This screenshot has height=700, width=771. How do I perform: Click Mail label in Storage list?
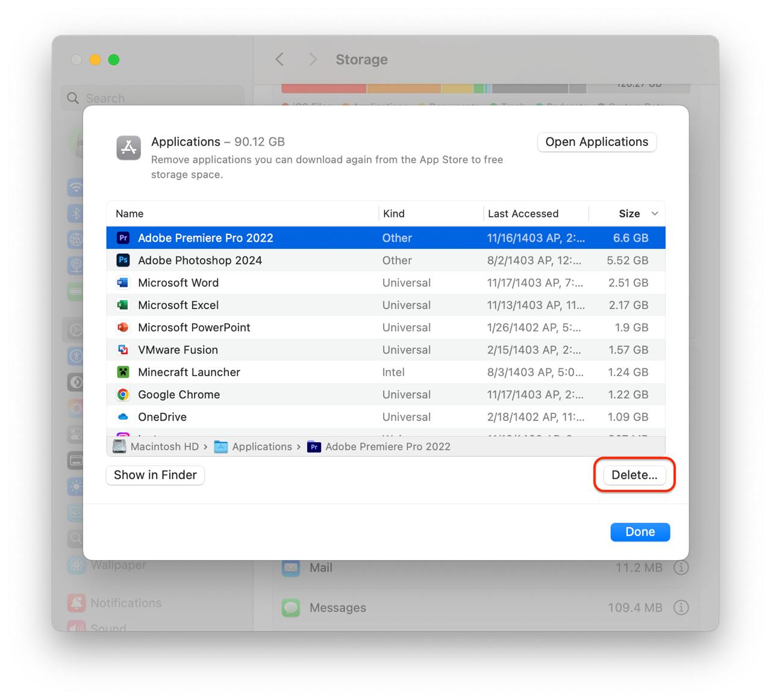[321, 567]
